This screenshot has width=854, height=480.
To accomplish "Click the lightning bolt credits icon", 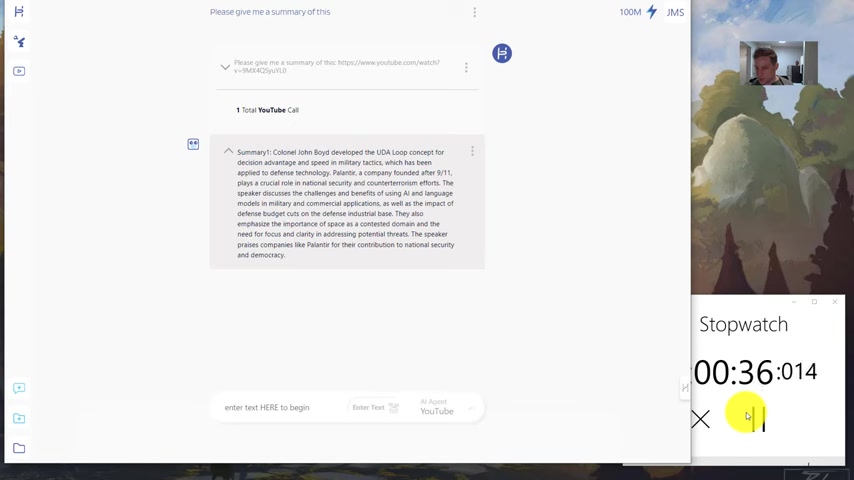I will (652, 11).
